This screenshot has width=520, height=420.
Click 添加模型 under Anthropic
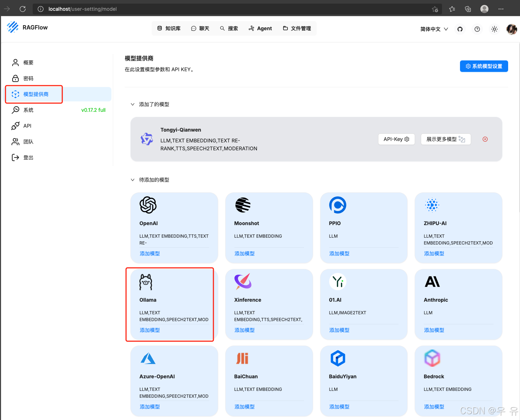[x=434, y=330]
